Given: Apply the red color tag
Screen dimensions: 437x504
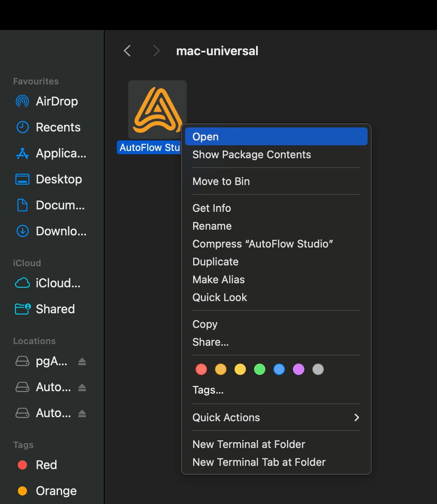Looking at the screenshot, I should click(201, 369).
